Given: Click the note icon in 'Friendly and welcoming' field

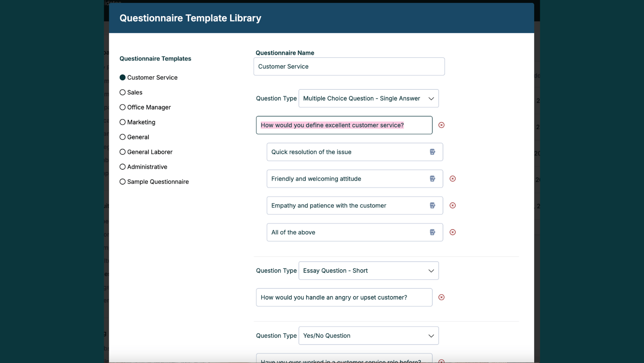Looking at the screenshot, I should 432,179.
